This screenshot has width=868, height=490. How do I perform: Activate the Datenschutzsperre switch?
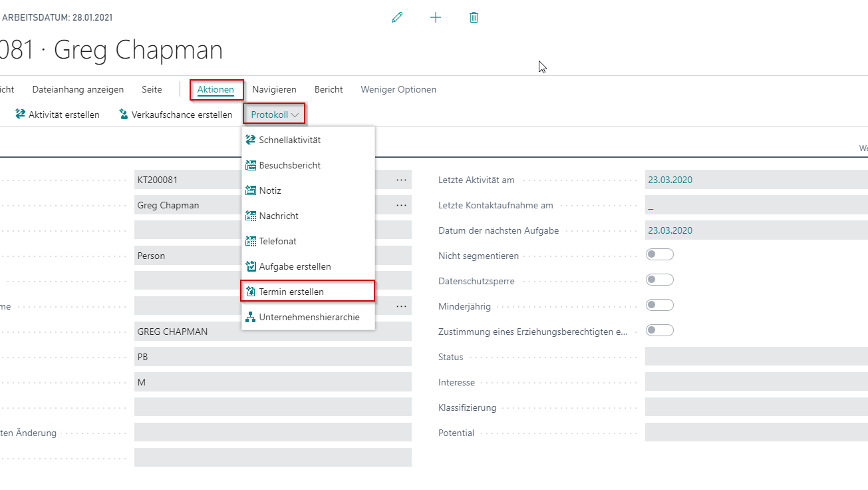click(659, 280)
